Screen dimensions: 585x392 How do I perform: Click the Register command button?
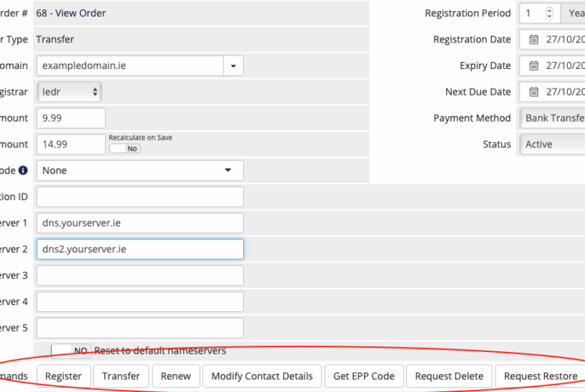64,376
